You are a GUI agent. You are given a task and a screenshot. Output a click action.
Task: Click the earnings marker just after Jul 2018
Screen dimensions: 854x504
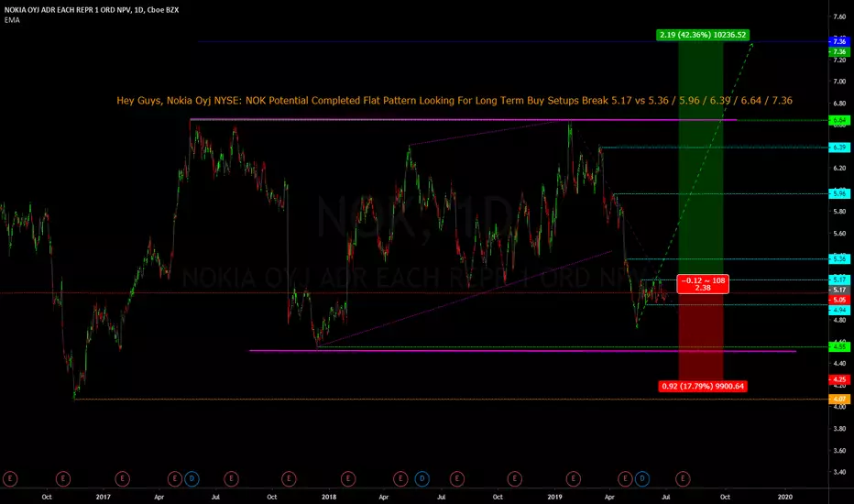click(x=457, y=479)
